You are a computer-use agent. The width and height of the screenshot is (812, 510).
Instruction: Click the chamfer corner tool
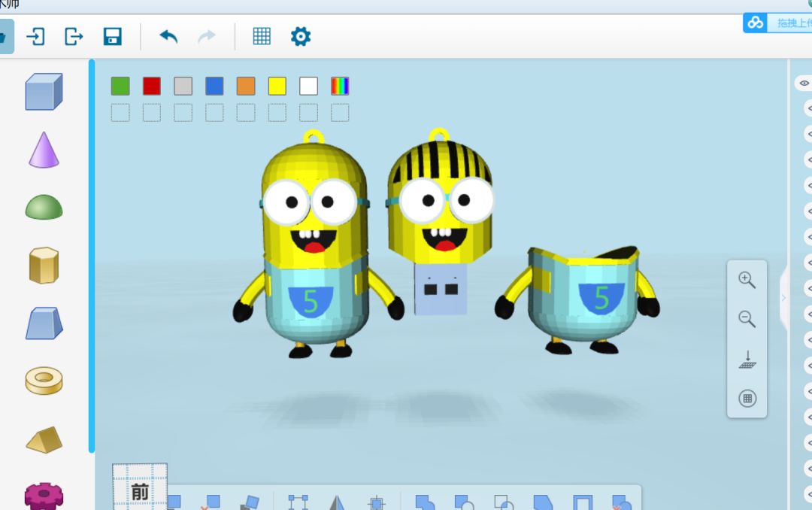544,502
